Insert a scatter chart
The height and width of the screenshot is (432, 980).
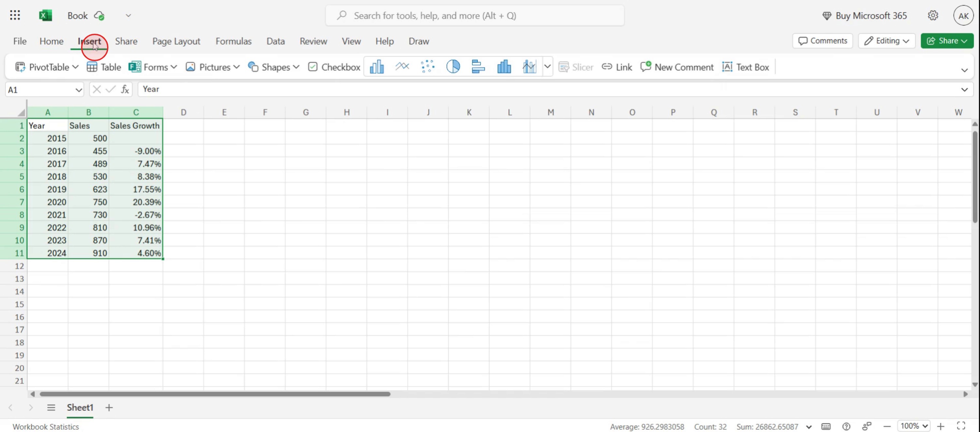point(427,67)
